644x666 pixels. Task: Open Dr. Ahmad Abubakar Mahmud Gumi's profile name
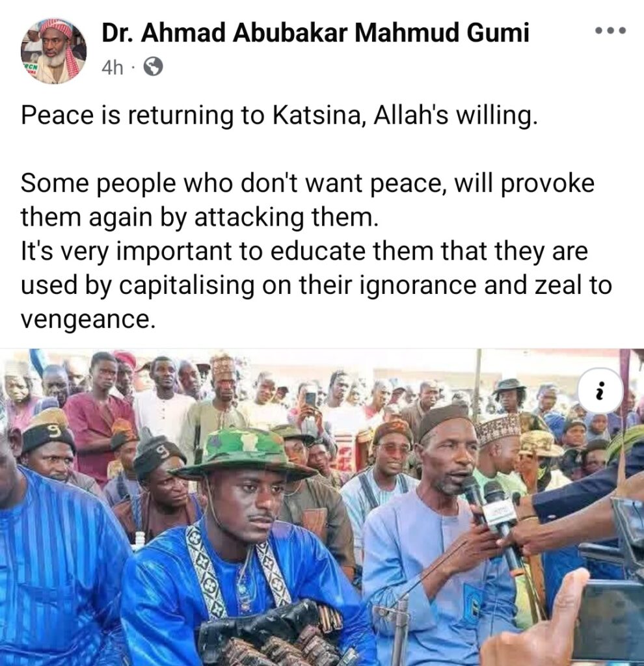point(315,33)
